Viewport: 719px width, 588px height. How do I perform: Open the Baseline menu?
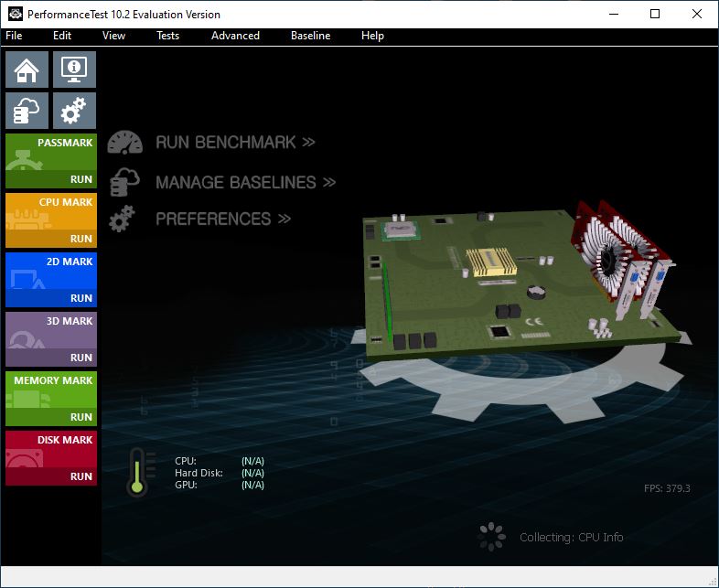point(310,36)
